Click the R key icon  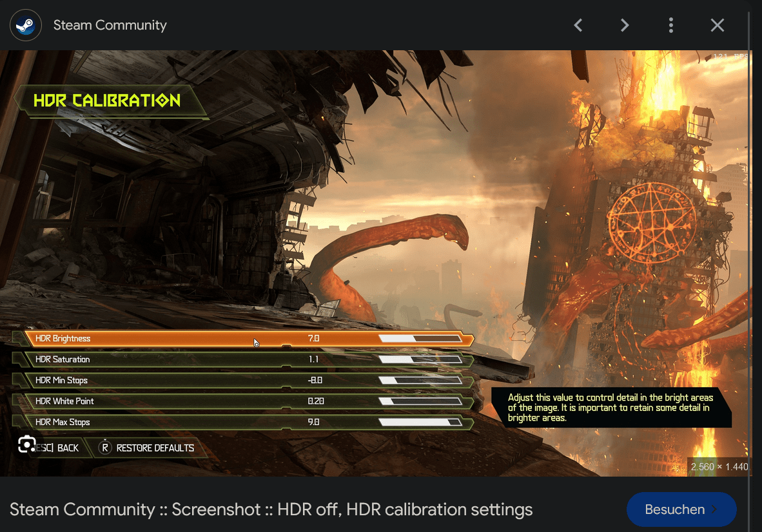click(105, 448)
